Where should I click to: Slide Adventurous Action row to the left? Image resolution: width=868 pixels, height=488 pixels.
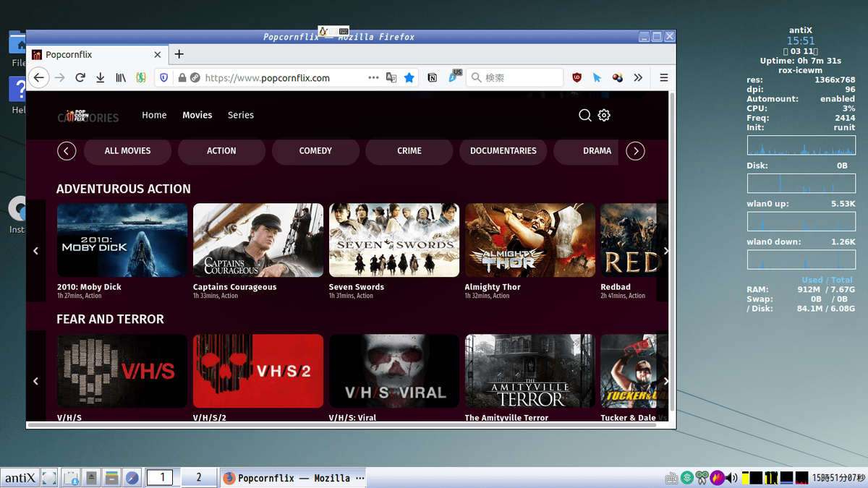(36, 251)
